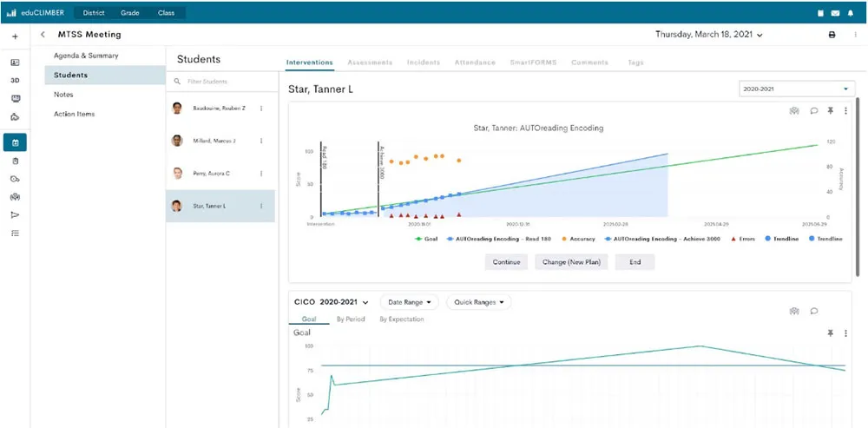Toggle Accuracy series in chart legend

pyautogui.click(x=580, y=237)
